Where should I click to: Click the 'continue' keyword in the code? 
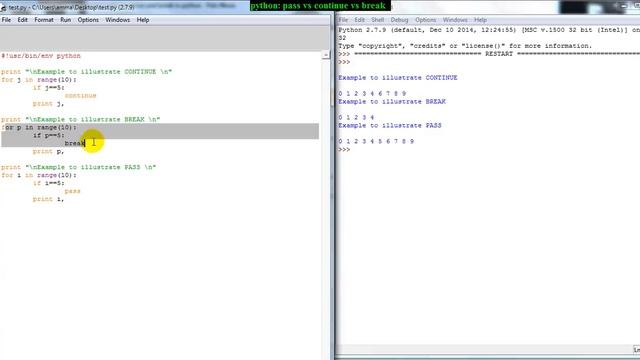click(80, 96)
